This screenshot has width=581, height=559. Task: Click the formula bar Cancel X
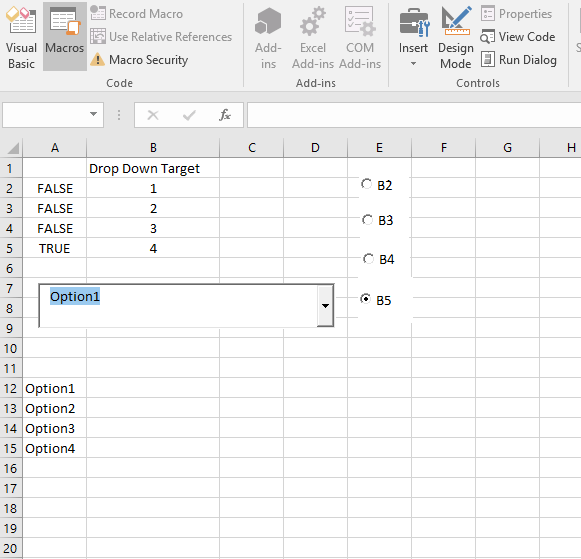coord(153,115)
